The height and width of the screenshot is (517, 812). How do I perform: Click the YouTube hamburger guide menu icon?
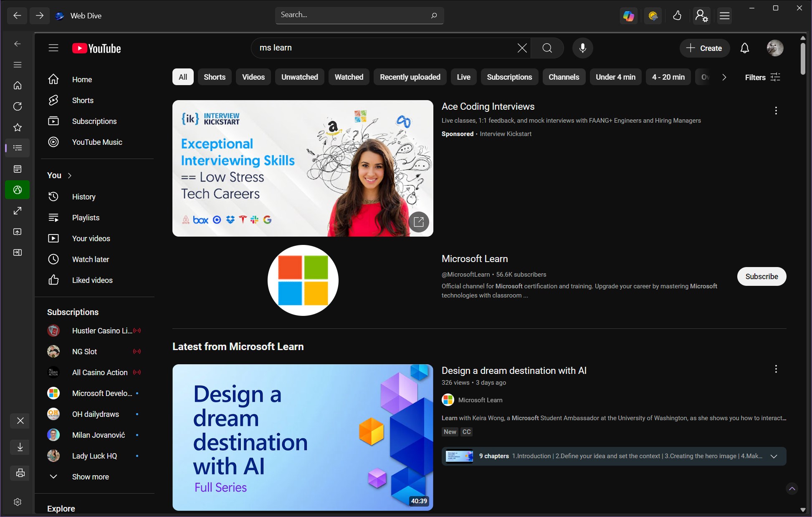(x=53, y=48)
